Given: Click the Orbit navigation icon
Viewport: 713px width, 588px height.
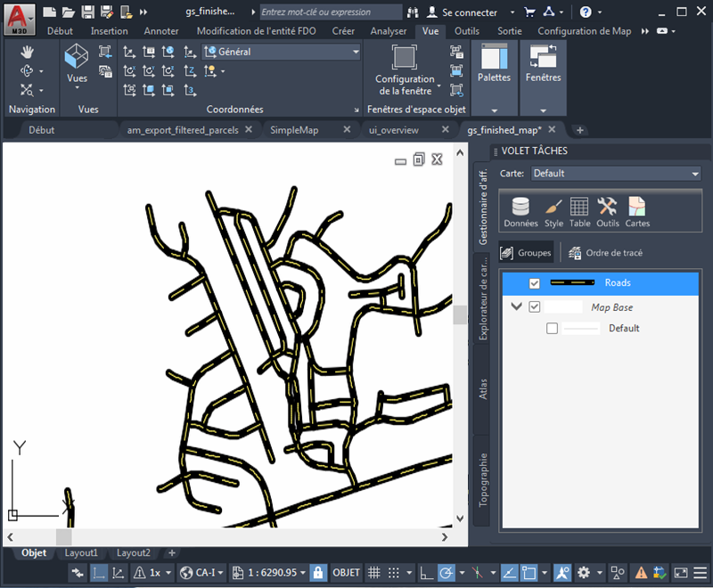Looking at the screenshot, I should [27, 71].
